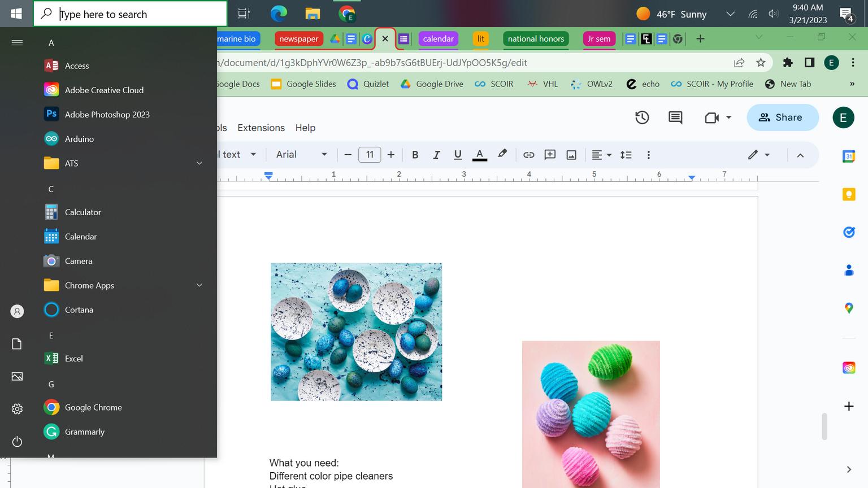Open Google Keep in the side panel
This screenshot has height=488, width=868.
[849, 194]
